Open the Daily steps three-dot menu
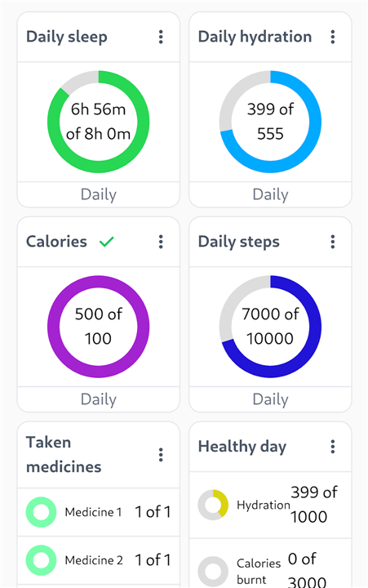This screenshot has width=368, height=588. (x=332, y=242)
